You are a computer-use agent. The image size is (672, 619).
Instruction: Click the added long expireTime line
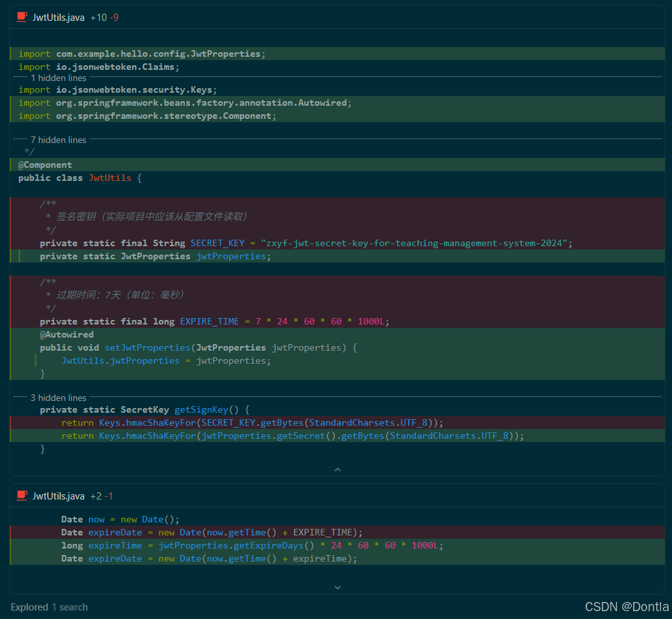[x=337, y=545]
